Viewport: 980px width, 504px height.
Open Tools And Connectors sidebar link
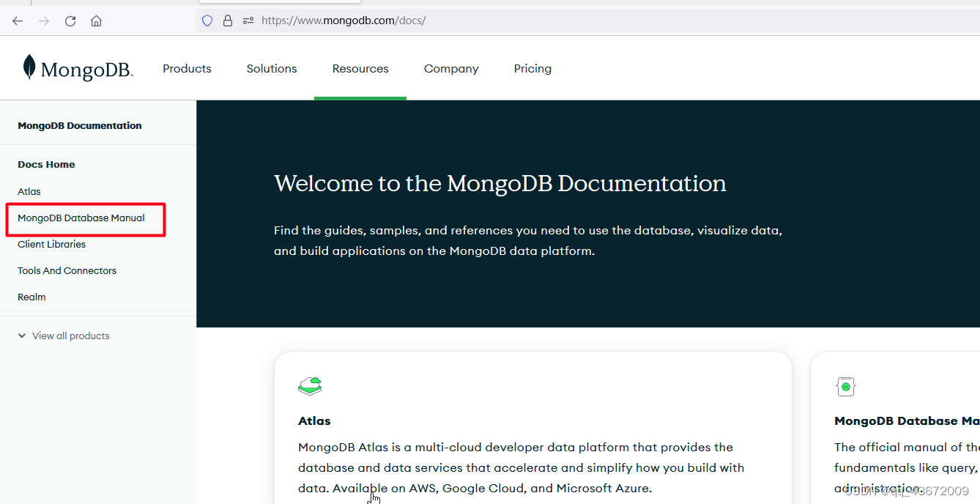click(x=67, y=270)
